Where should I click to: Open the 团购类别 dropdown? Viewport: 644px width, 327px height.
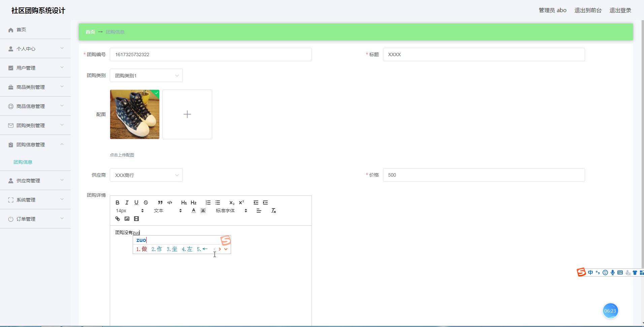(146, 76)
